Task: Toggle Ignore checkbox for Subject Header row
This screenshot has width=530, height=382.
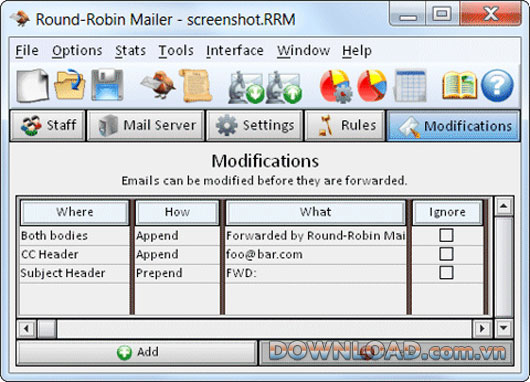Action: 446,272
